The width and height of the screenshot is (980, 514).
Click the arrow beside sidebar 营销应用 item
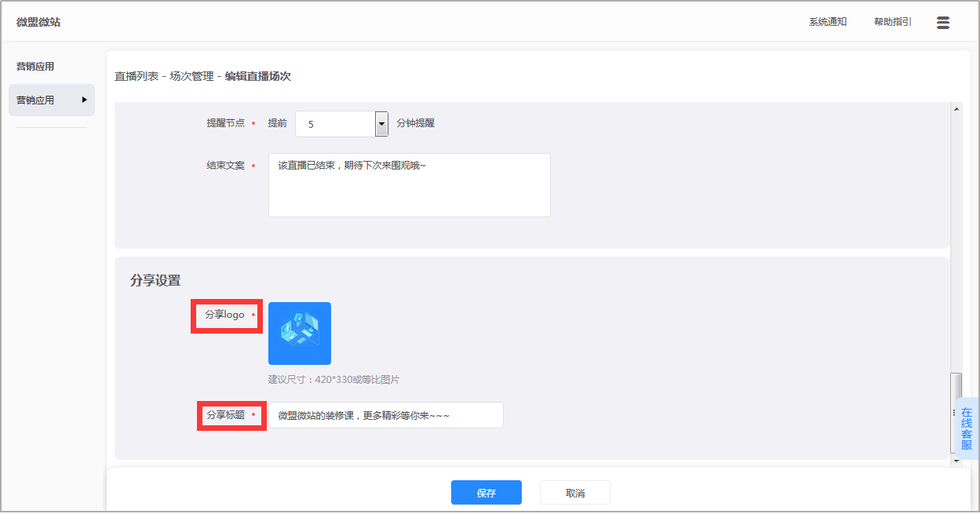click(84, 100)
